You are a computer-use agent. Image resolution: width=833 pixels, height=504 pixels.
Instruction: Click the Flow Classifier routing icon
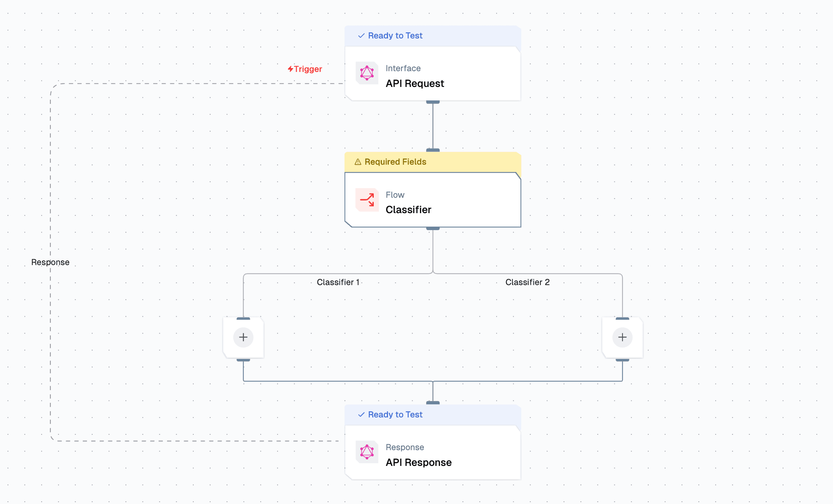367,200
